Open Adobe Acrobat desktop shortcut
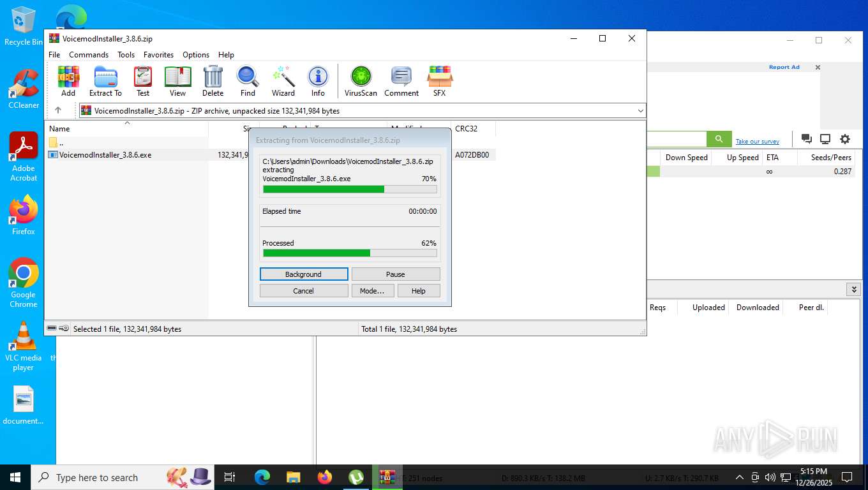Screen dimensions: 868x490 click(24, 157)
